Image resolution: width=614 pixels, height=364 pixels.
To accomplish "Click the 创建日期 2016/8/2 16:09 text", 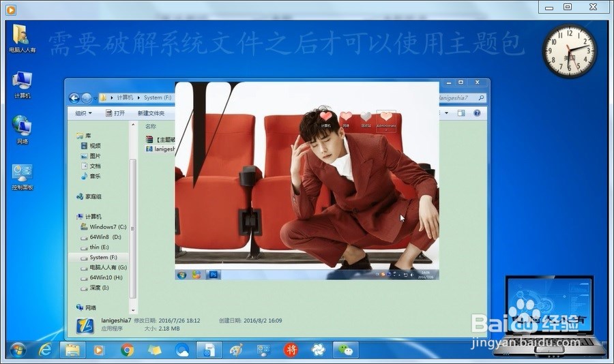I will click(x=250, y=320).
